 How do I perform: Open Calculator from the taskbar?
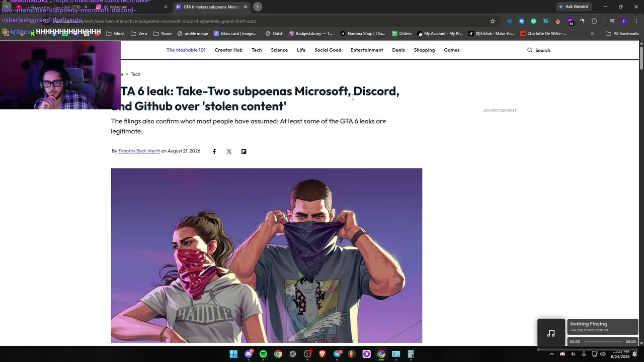411,354
